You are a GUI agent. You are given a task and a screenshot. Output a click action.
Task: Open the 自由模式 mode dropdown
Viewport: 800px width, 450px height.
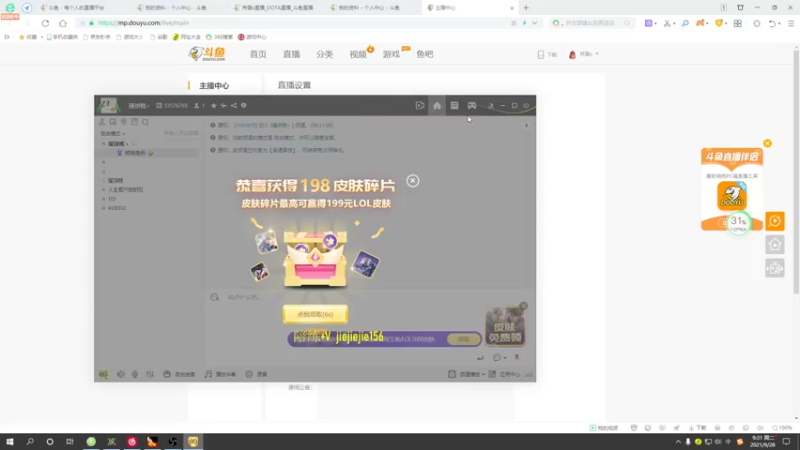point(113,133)
